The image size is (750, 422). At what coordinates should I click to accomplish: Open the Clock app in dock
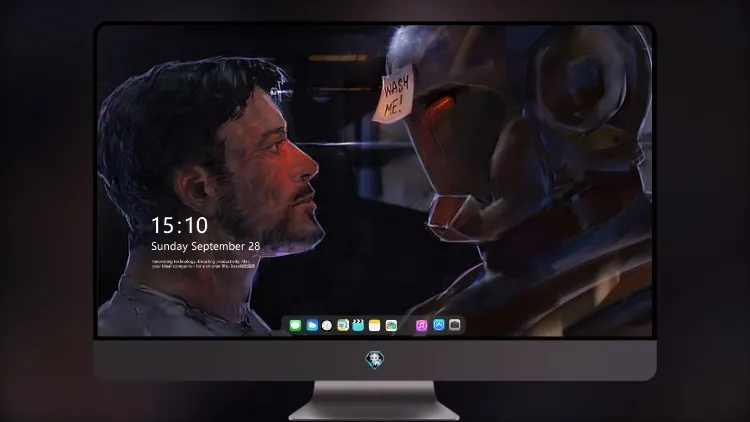[x=327, y=325]
